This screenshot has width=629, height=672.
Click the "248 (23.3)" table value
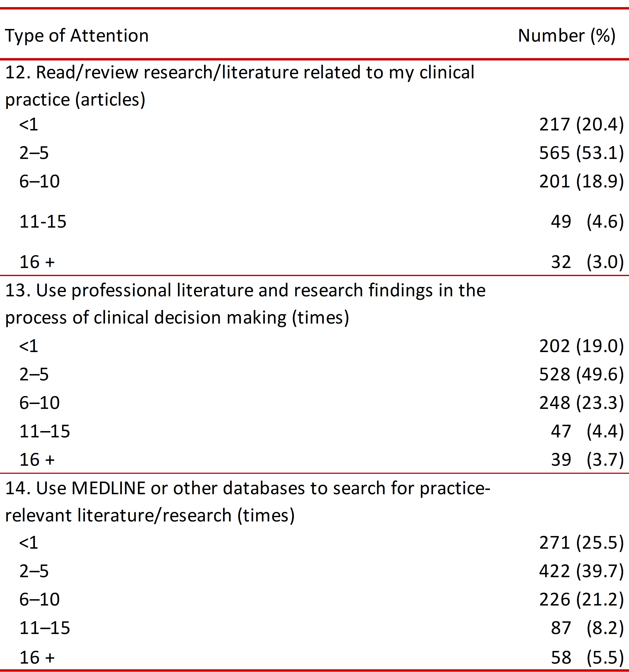click(x=581, y=403)
